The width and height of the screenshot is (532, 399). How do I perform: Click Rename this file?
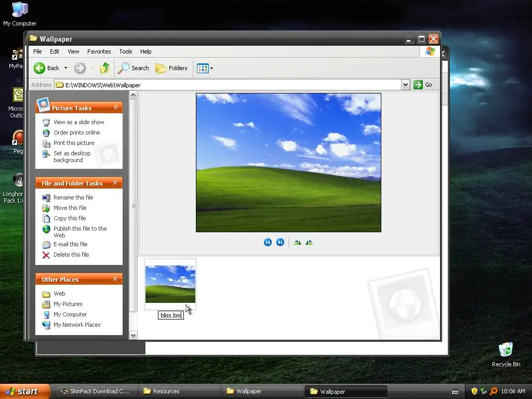point(73,197)
